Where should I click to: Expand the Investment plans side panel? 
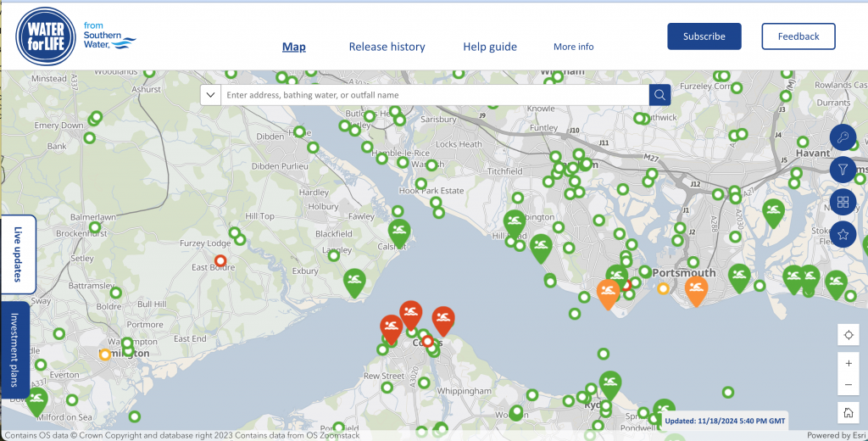(16, 349)
